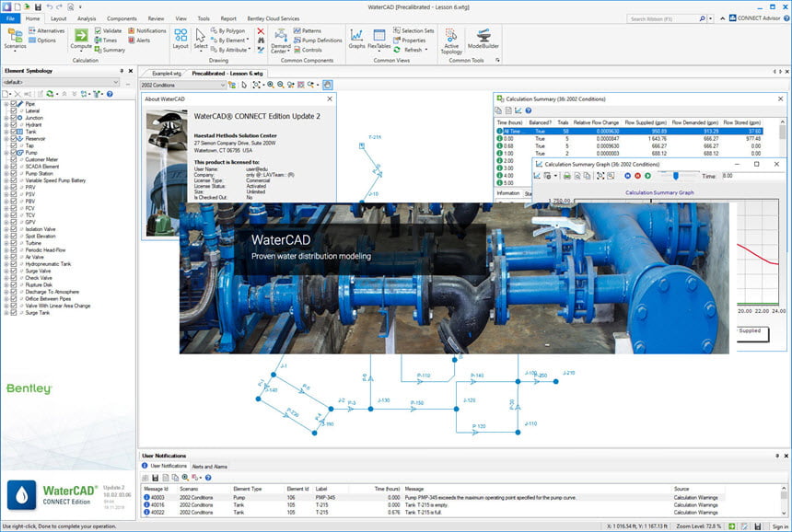Open FlexTables
Viewport: 792px width, 532px height.
[x=379, y=40]
